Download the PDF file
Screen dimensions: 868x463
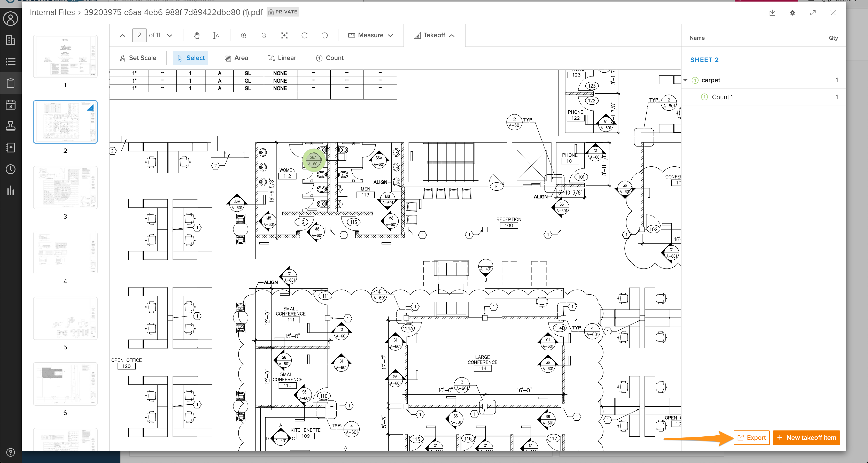coord(772,13)
